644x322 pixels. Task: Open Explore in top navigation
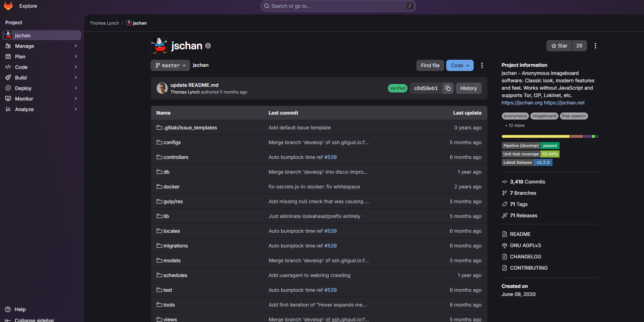tap(28, 6)
